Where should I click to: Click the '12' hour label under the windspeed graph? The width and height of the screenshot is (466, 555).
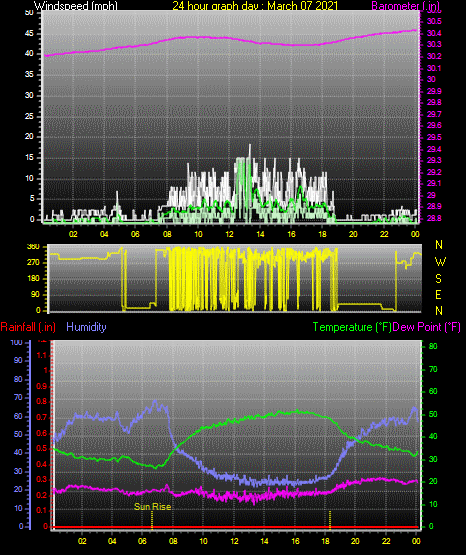point(229,234)
